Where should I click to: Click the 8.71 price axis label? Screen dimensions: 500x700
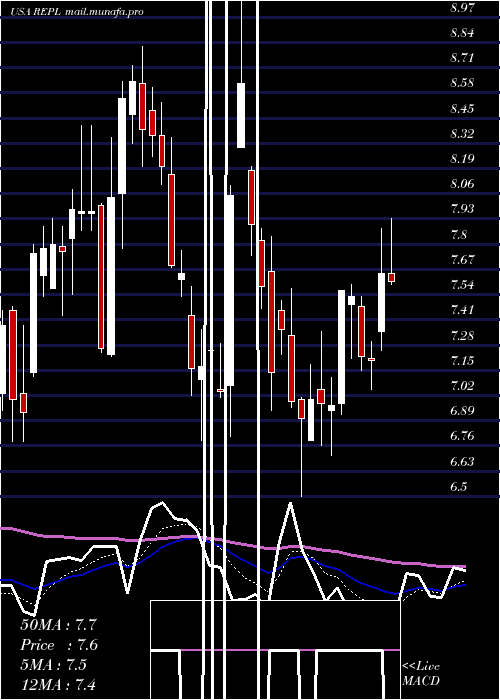point(462,58)
